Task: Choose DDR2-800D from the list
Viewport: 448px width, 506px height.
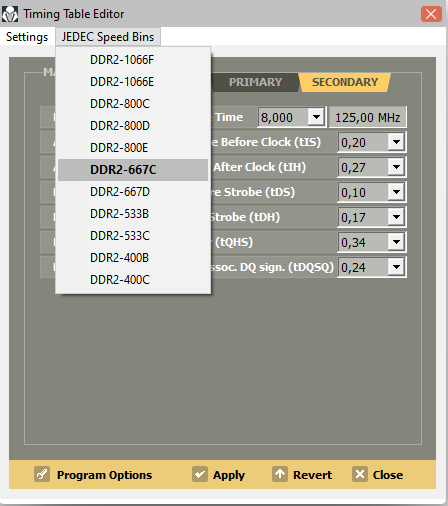Action: coord(133,126)
